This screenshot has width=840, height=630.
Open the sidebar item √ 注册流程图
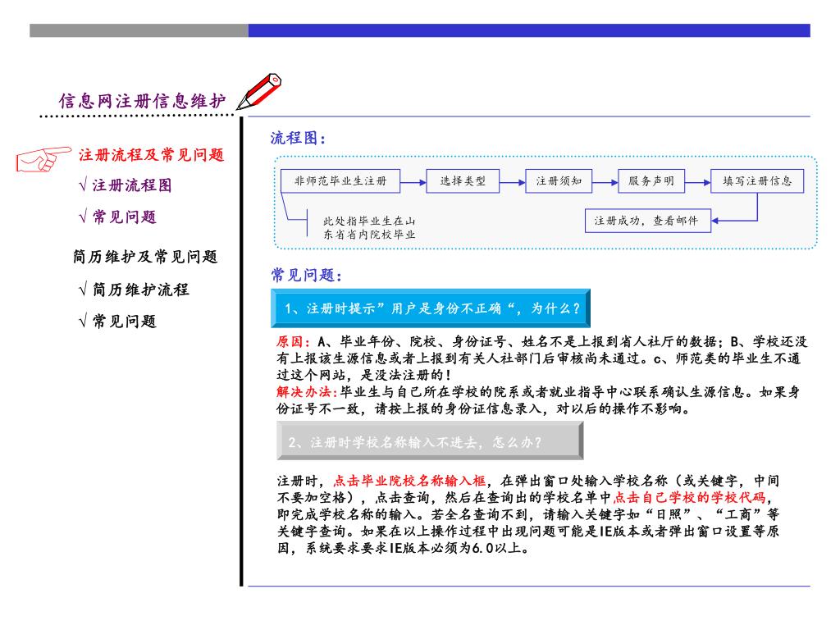[125, 185]
